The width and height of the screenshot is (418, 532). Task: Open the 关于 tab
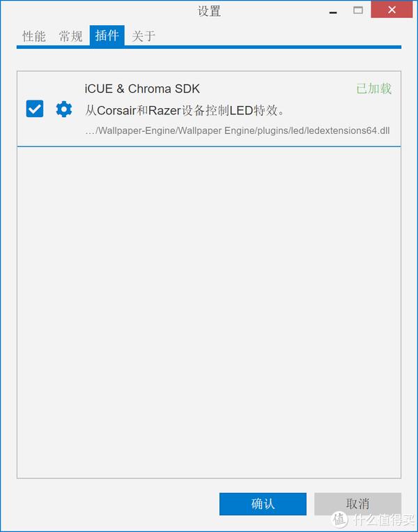pos(144,36)
